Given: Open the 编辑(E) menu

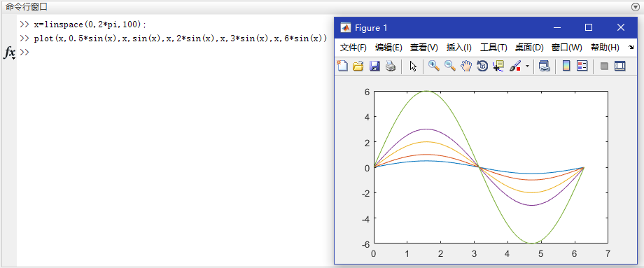Looking at the screenshot, I should [x=388, y=48].
